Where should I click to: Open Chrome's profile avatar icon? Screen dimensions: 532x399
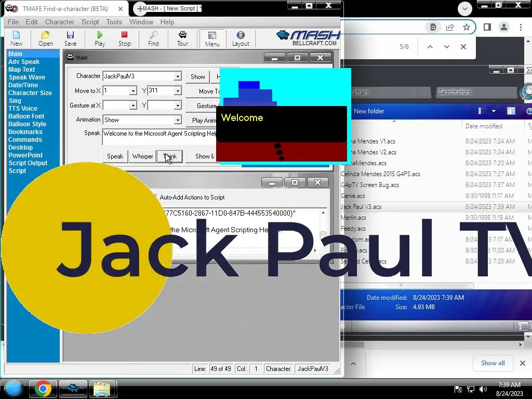coord(504,27)
